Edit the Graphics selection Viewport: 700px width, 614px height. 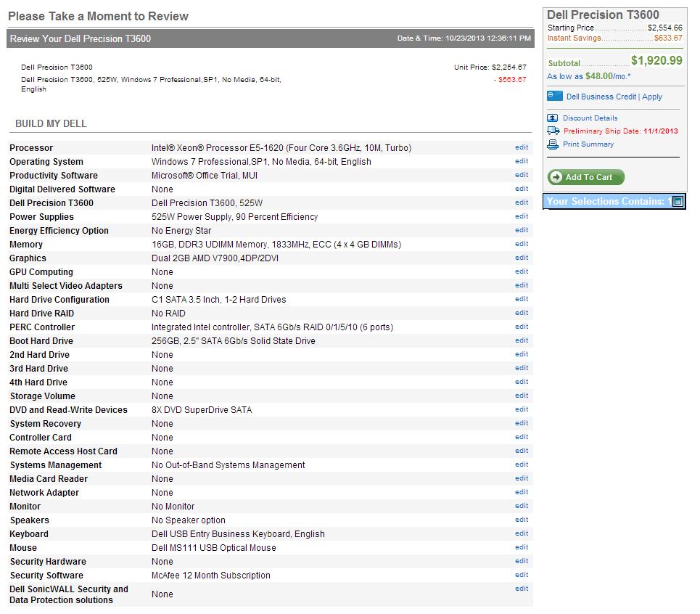pyautogui.click(x=522, y=258)
